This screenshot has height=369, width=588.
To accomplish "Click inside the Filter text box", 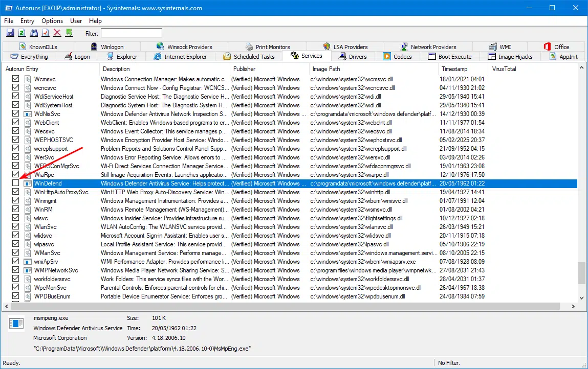I will [x=131, y=33].
